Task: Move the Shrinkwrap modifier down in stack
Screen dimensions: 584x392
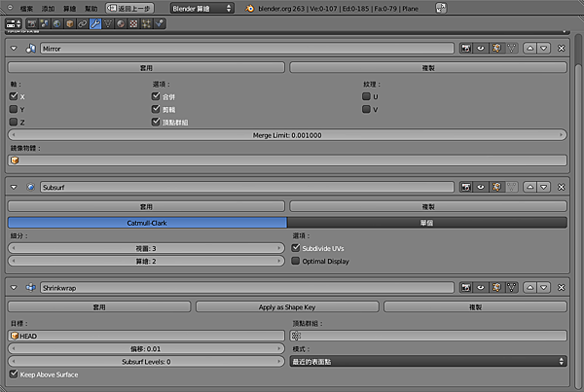Action: coord(544,287)
